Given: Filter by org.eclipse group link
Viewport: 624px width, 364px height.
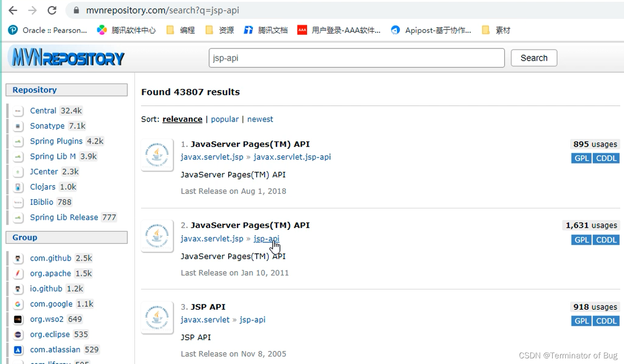Looking at the screenshot, I should (x=50, y=334).
